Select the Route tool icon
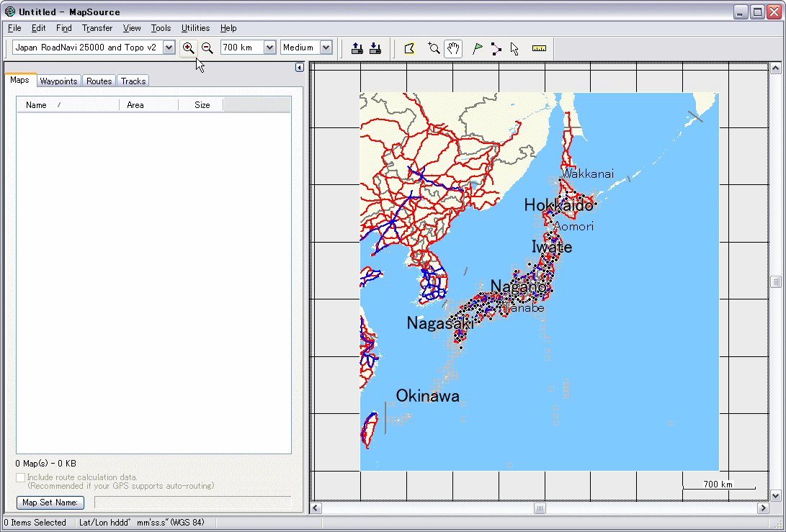Screen dimensions: 786x532 tap(496, 48)
